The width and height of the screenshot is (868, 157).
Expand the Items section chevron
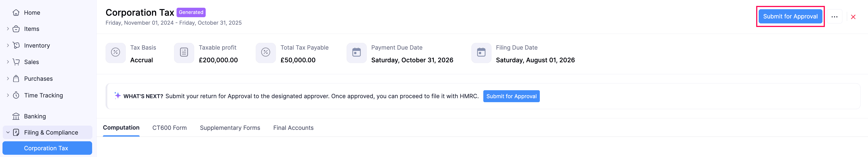(7, 29)
